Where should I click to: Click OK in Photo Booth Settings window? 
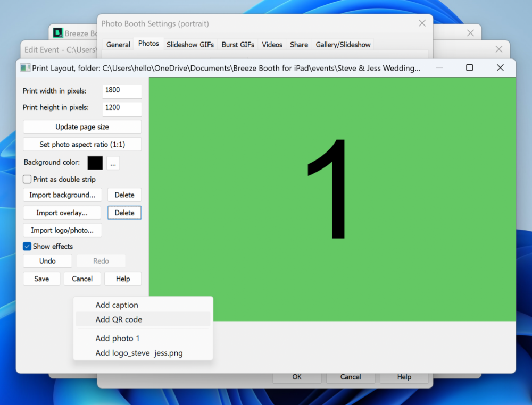(297, 377)
